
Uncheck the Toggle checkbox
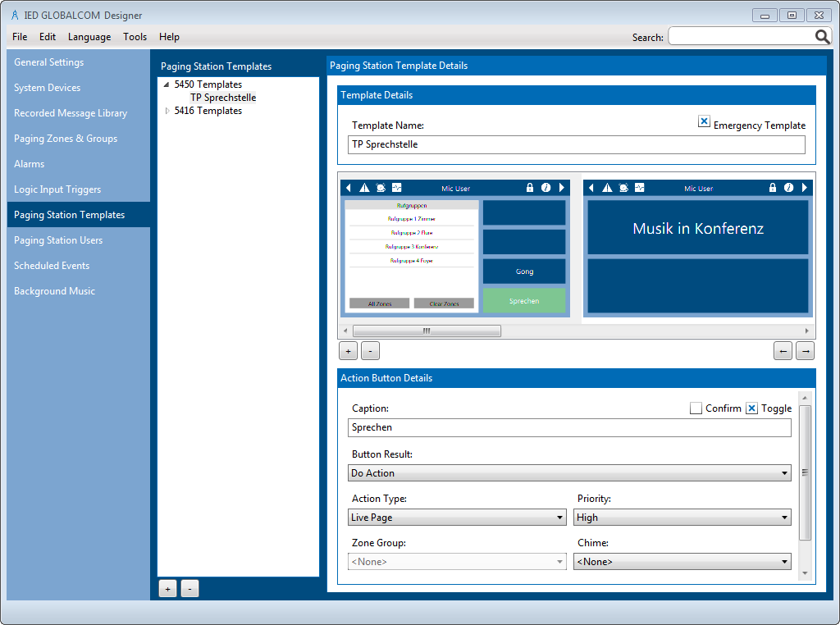[x=751, y=408]
